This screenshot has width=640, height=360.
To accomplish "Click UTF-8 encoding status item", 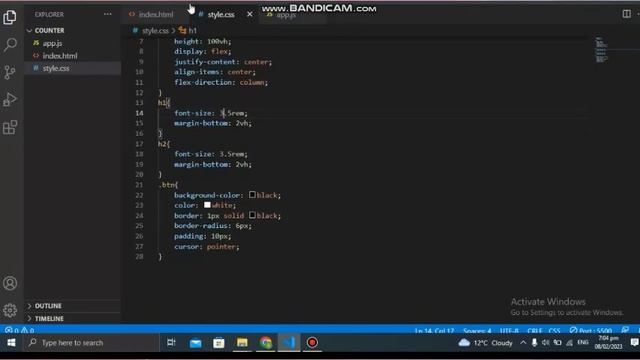I will pos(509,331).
